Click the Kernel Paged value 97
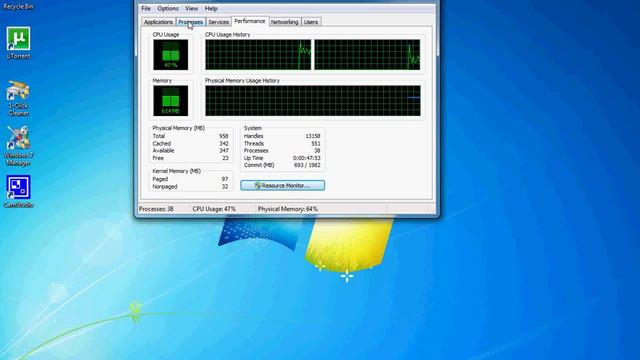This screenshot has height=360, width=640. click(x=225, y=179)
